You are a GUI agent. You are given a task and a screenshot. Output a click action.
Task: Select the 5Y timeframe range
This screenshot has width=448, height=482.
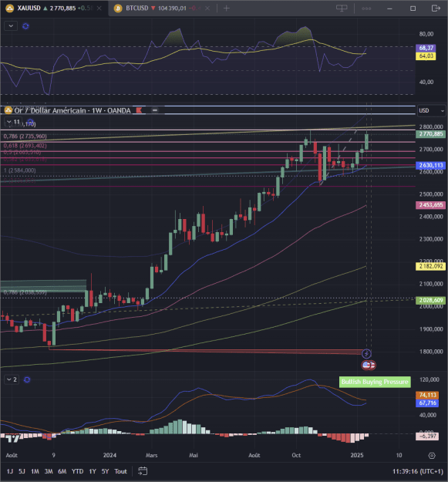(105, 471)
